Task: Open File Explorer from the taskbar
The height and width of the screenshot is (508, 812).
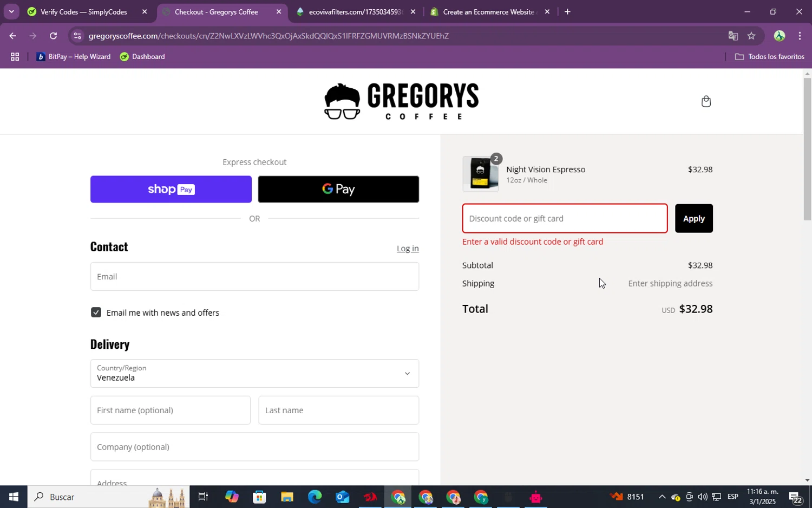Action: coord(287,497)
